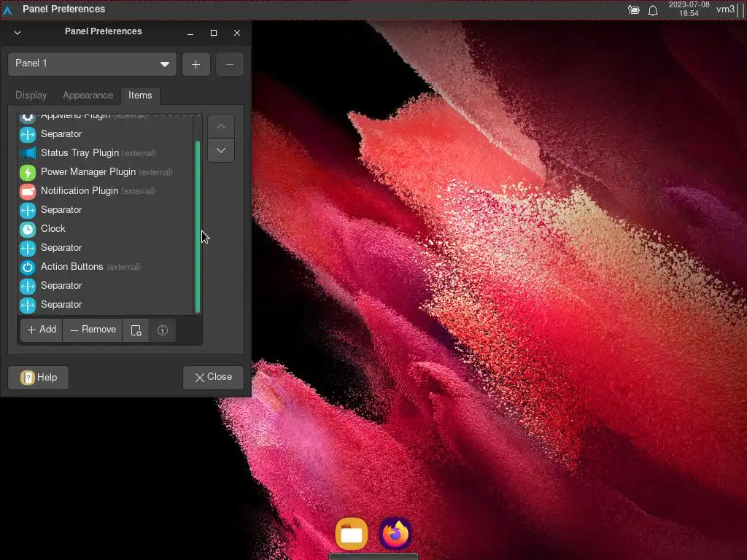Viewport: 747px width, 560px height.
Task: Open selected item's preferences icon button
Action: 136,330
